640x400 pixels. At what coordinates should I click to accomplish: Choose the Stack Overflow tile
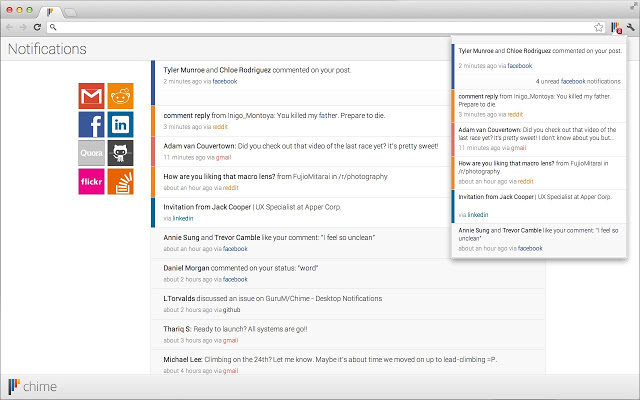coord(120,182)
